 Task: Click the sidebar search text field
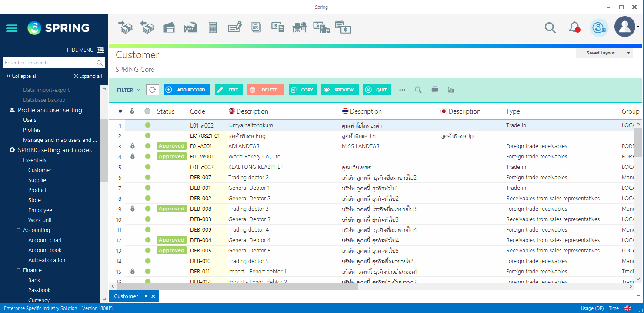tap(50, 63)
